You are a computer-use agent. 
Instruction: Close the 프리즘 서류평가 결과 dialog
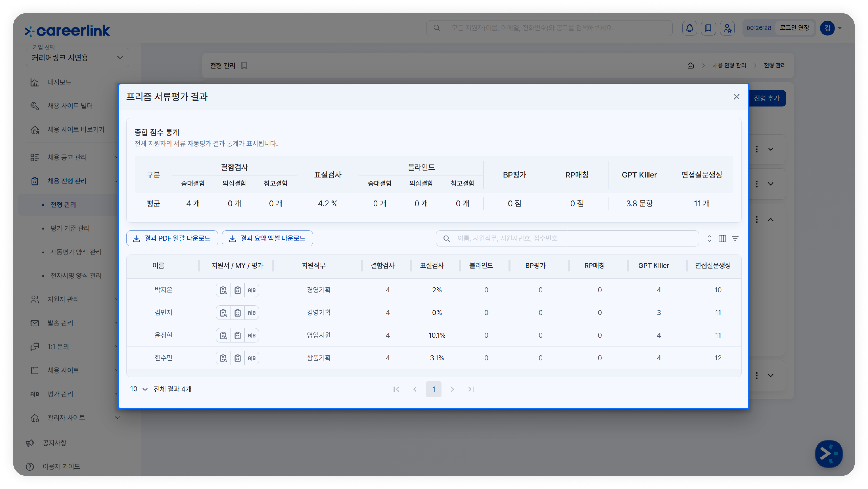737,97
